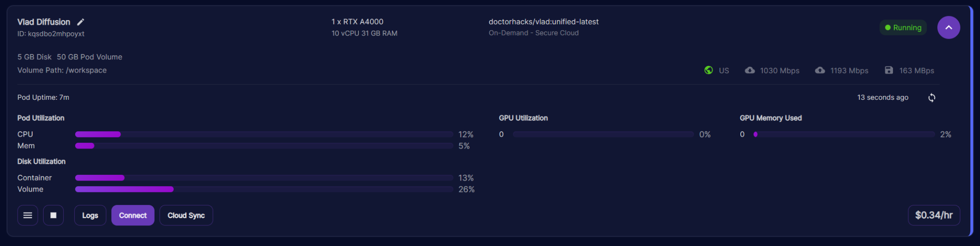The image size is (980, 246).
Task: Click the Container disk utilization bar
Action: pyautogui.click(x=264, y=178)
